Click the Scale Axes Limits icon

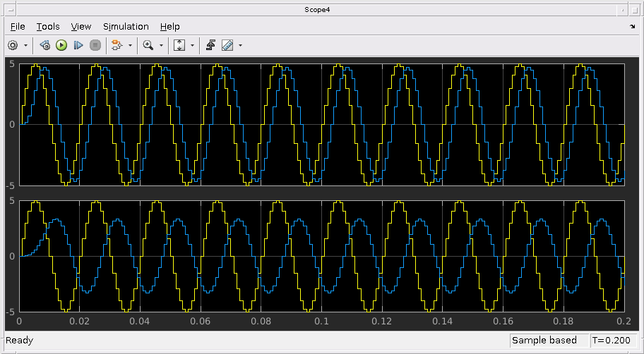tap(179, 45)
